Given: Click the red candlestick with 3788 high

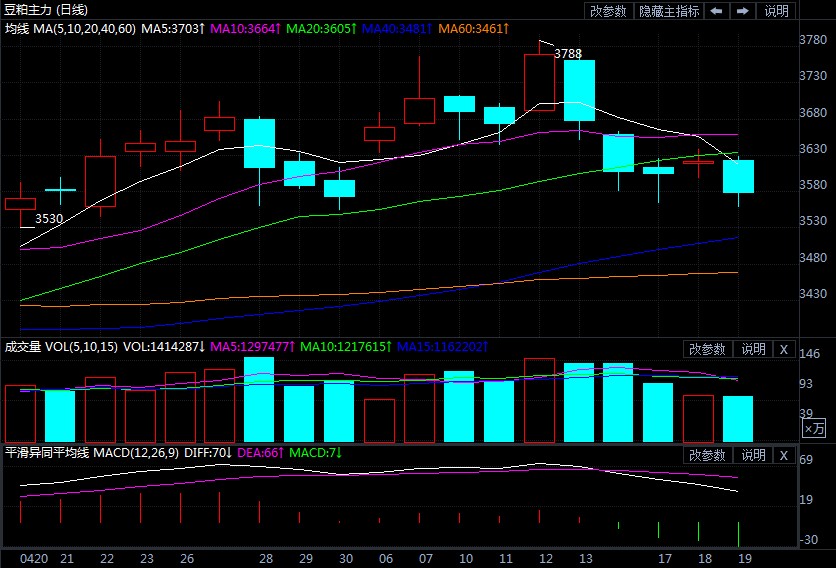Looking at the screenshot, I should [x=539, y=82].
